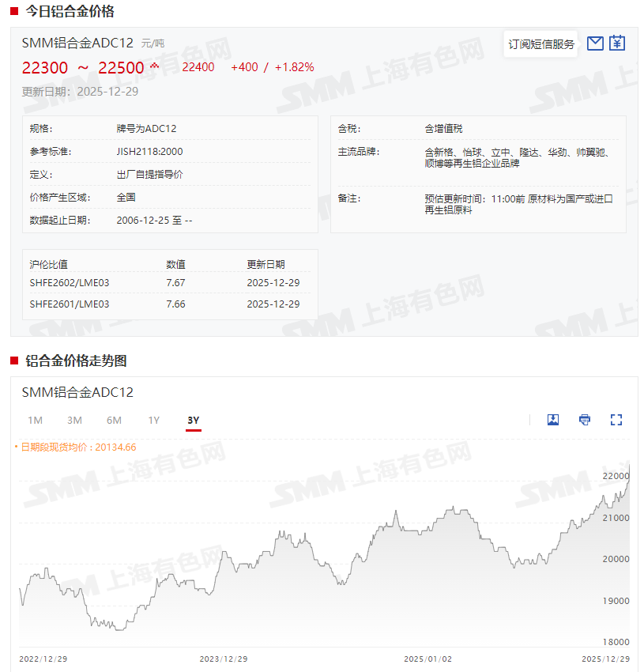Print the ADC12 price chart

[585, 420]
